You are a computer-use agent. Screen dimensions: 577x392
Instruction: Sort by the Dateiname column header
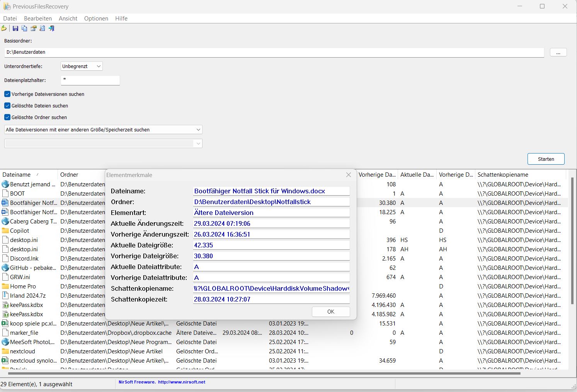click(x=17, y=175)
